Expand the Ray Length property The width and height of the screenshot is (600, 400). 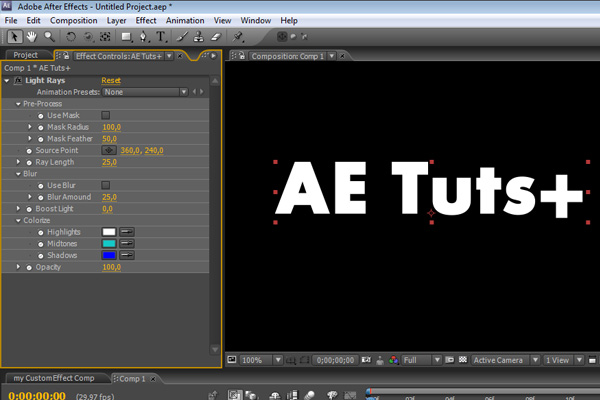[x=18, y=162]
